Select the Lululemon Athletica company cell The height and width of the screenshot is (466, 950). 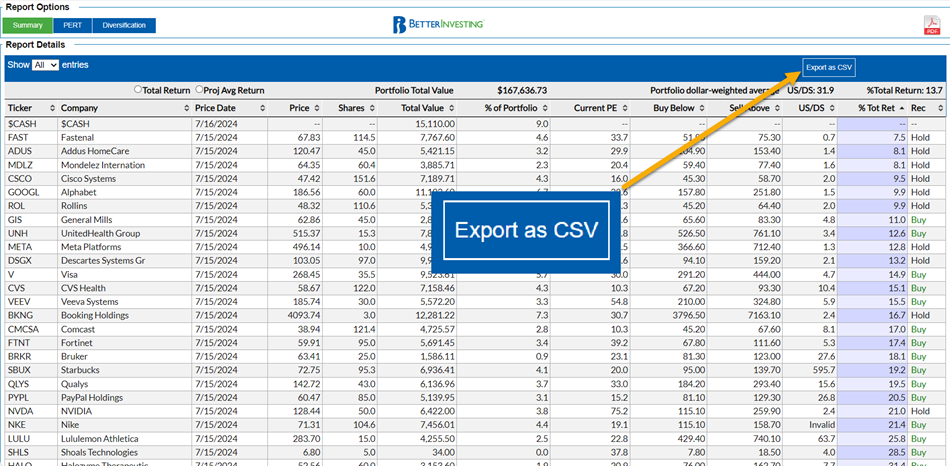coord(124,438)
